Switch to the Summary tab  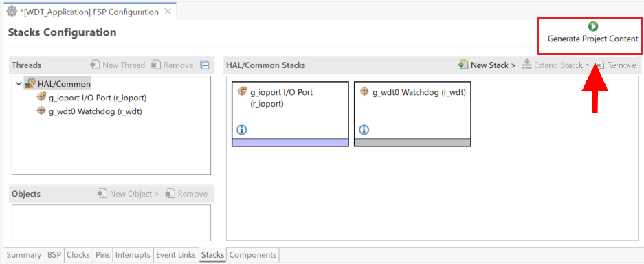pos(24,255)
